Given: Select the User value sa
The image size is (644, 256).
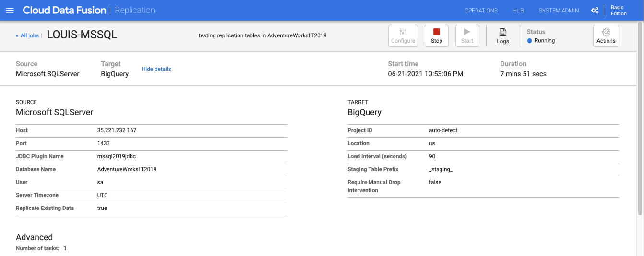Looking at the screenshot, I should coord(100,182).
